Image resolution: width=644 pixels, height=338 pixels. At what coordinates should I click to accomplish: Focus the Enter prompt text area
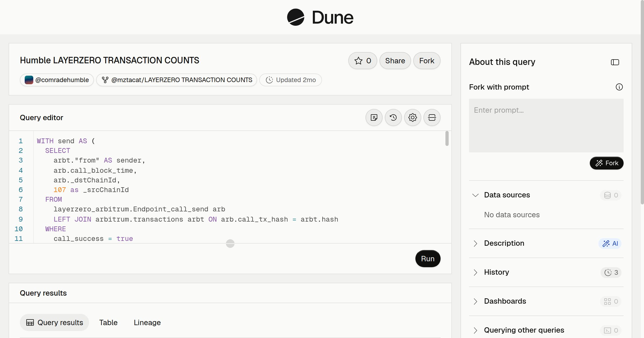click(546, 126)
